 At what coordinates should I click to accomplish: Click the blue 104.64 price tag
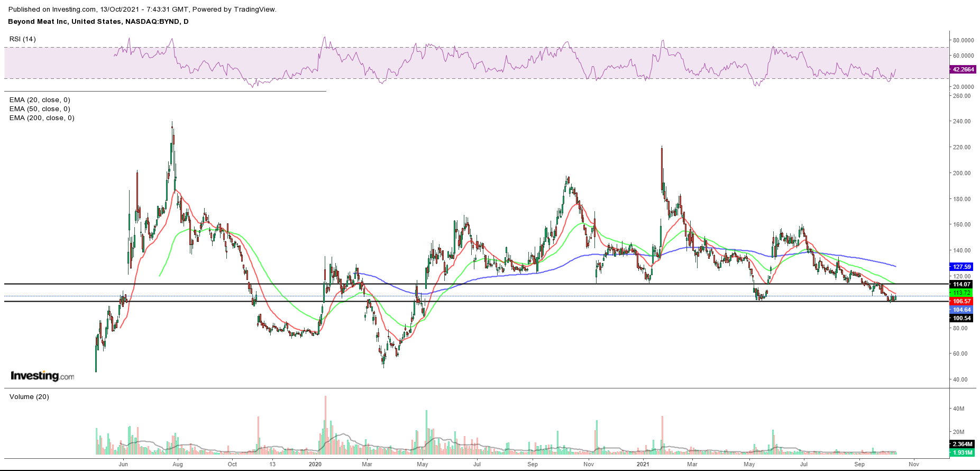pyautogui.click(x=961, y=310)
